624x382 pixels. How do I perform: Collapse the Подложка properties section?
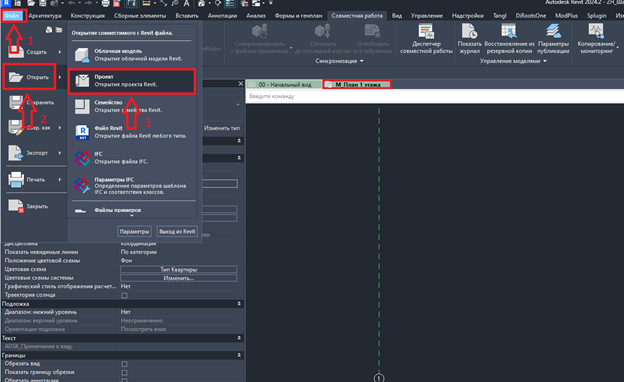(x=239, y=304)
